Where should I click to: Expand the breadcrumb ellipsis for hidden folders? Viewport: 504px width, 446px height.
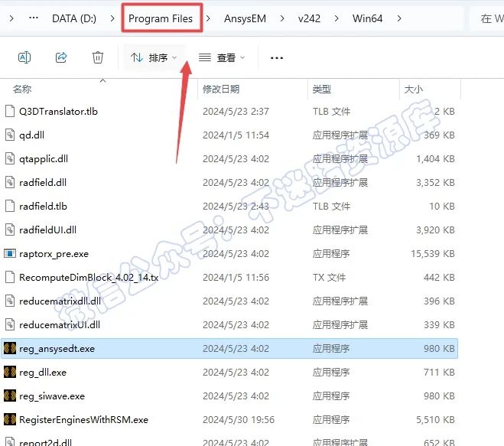34,18
